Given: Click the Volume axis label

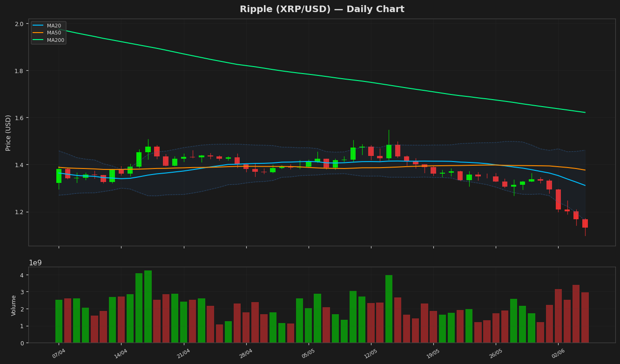Looking at the screenshot, I should pyautogui.click(x=14, y=305).
